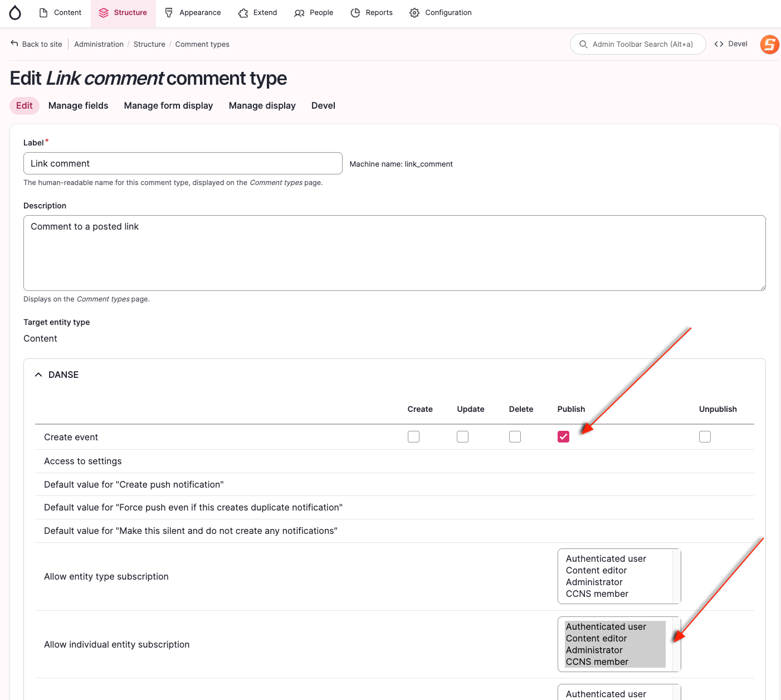Open the Configuration toolbar menu
This screenshot has height=700, width=781.
point(441,13)
